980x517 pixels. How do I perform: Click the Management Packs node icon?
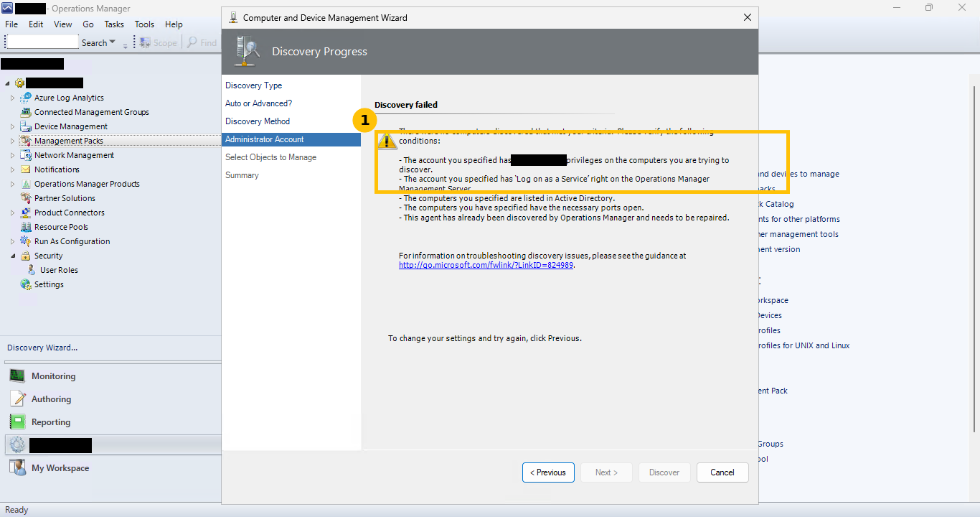(x=27, y=141)
